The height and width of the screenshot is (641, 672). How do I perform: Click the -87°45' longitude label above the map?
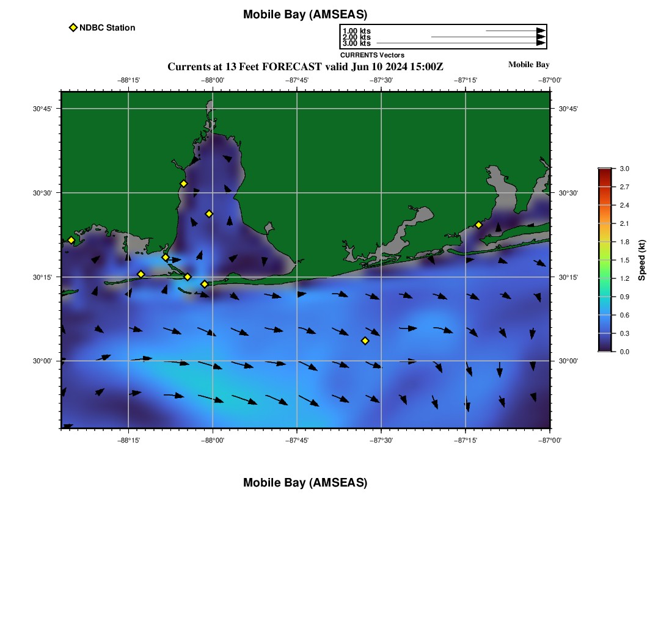point(297,80)
